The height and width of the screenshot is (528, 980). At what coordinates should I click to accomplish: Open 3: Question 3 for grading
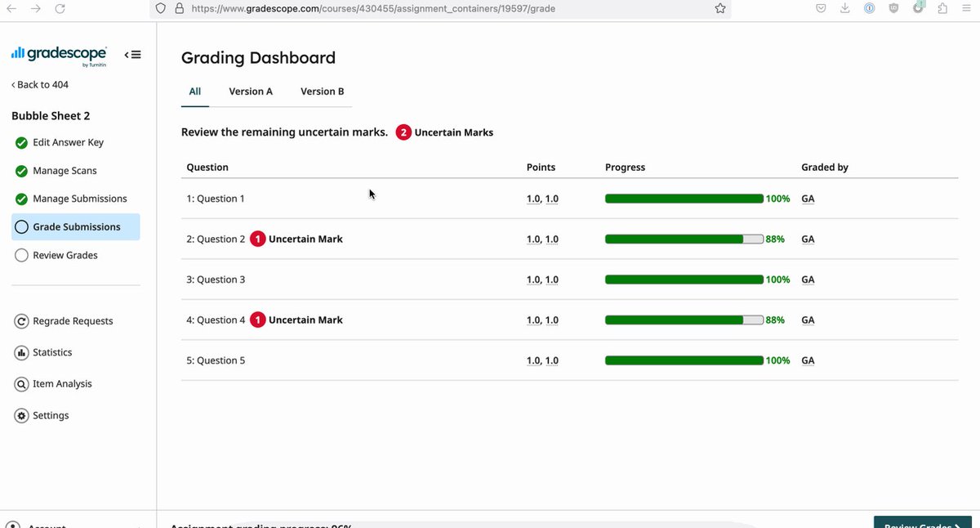coord(216,280)
